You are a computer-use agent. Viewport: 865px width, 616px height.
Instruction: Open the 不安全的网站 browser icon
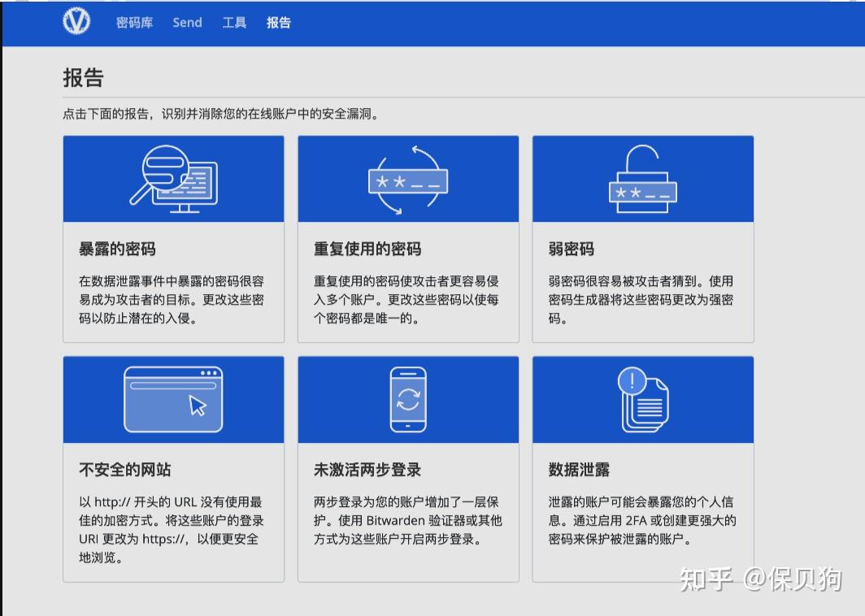pyautogui.click(x=172, y=398)
